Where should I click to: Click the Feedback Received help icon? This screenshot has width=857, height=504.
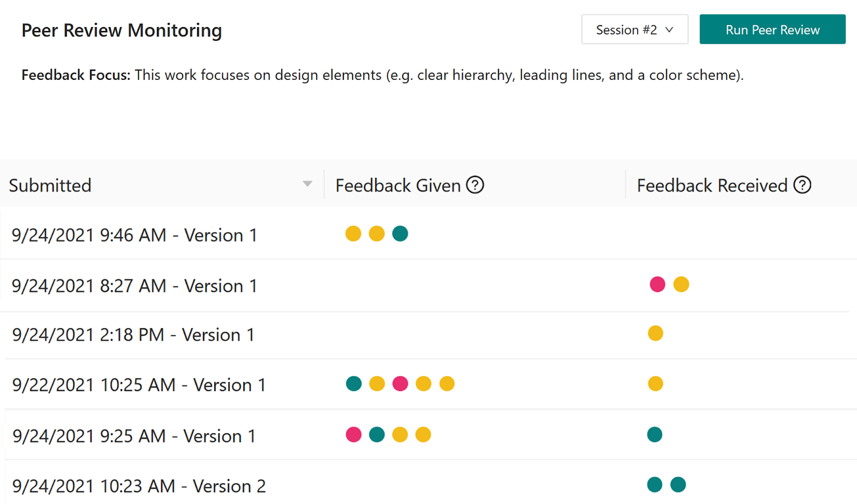click(802, 185)
